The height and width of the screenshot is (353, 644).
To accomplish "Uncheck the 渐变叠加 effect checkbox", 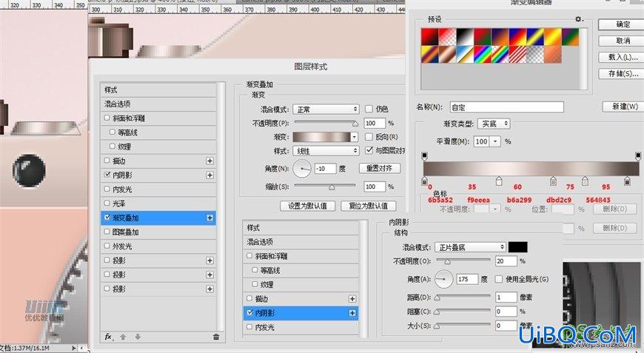I will coord(107,217).
